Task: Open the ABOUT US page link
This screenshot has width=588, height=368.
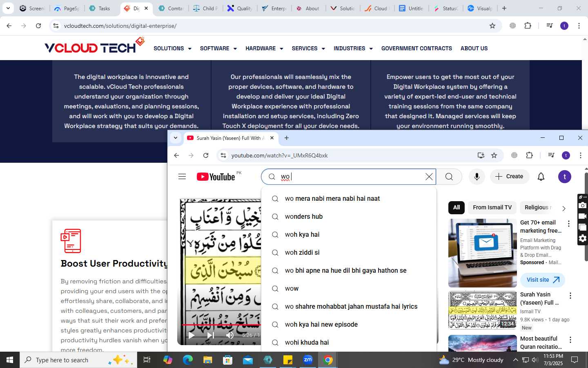Action: pyautogui.click(x=474, y=48)
